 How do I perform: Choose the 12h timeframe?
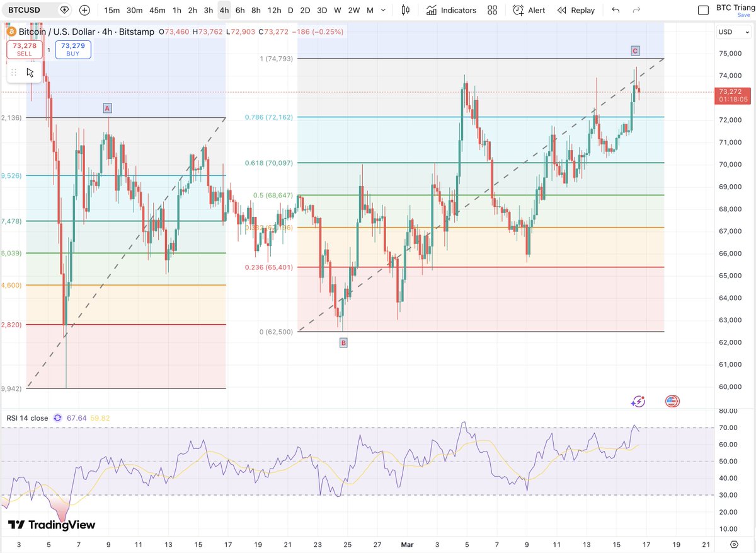pyautogui.click(x=274, y=10)
